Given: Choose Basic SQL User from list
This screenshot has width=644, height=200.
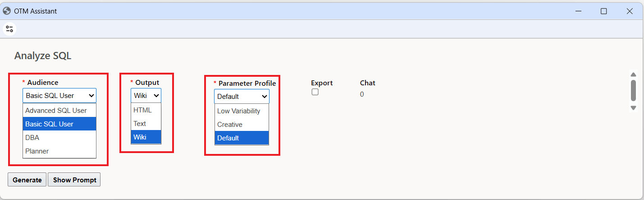Looking at the screenshot, I should (x=59, y=124).
